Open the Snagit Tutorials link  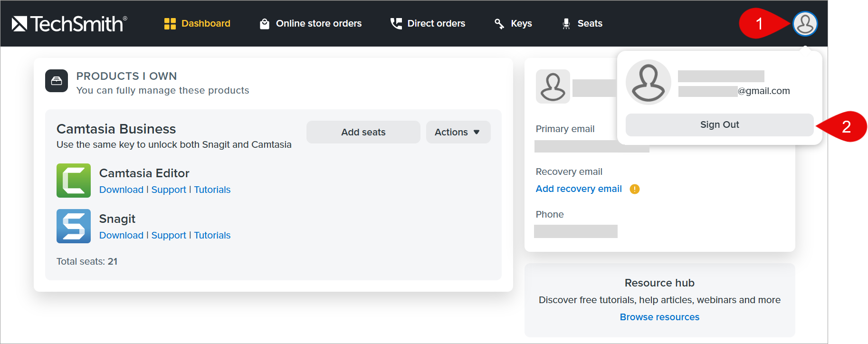point(212,235)
